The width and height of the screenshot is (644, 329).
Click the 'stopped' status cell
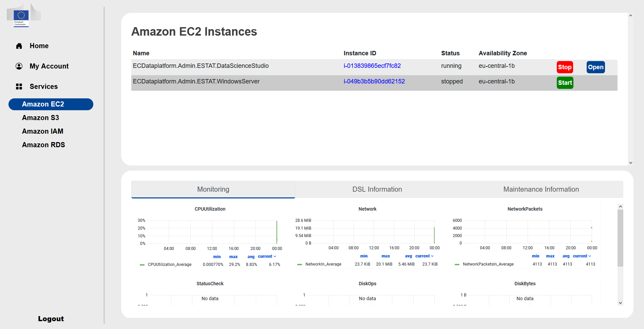click(452, 81)
